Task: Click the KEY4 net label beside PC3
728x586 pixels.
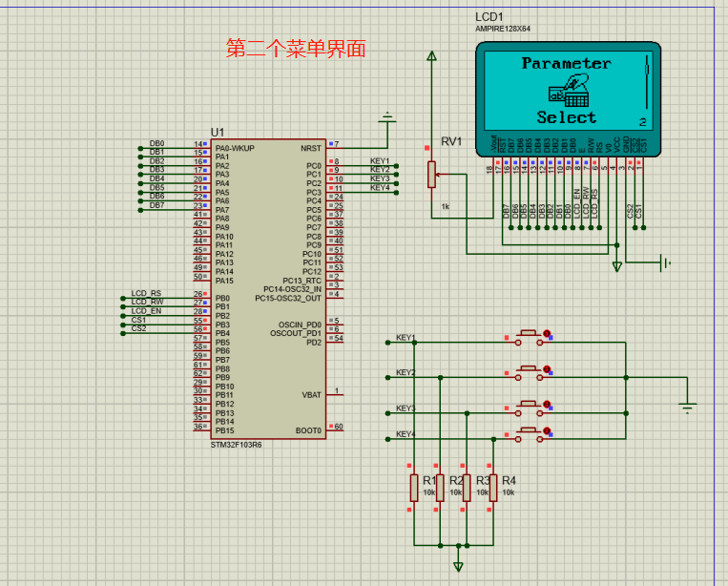Action: (x=380, y=188)
